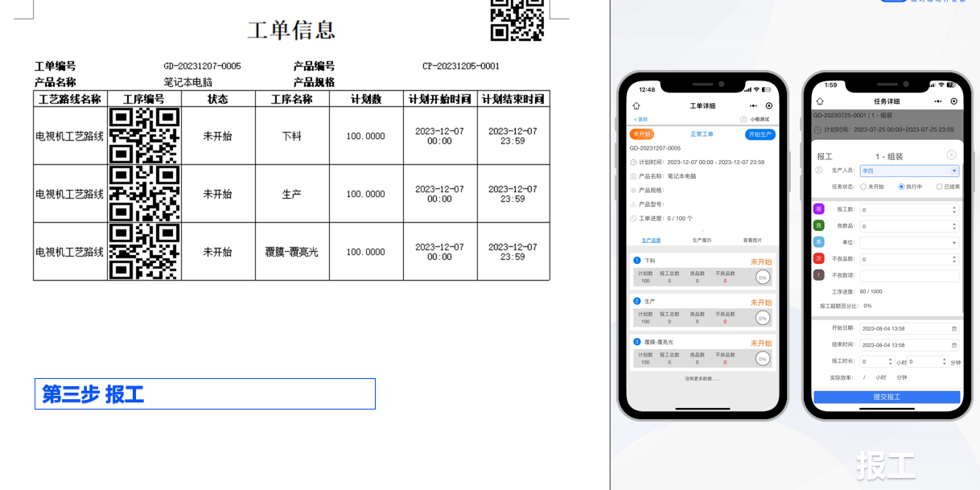Screen dimensions: 980x490
Task: Select 已结束 task status radio button
Action: (939, 187)
